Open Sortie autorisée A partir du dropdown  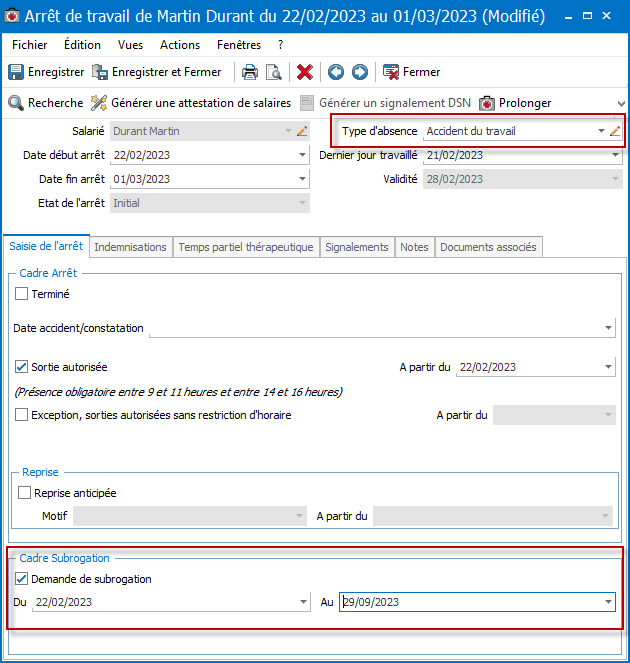coord(608,367)
